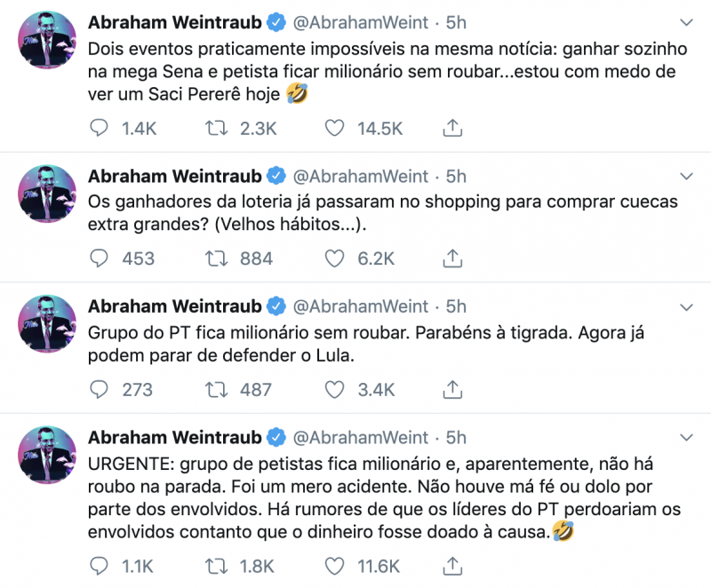Like the tweet with 6.2K likes
This screenshot has width=711, height=588.
point(335,258)
